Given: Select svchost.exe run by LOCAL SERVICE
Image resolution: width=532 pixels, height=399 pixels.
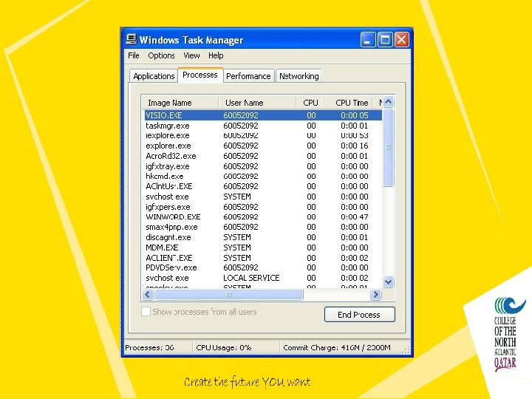Looking at the screenshot, I should (263, 278).
